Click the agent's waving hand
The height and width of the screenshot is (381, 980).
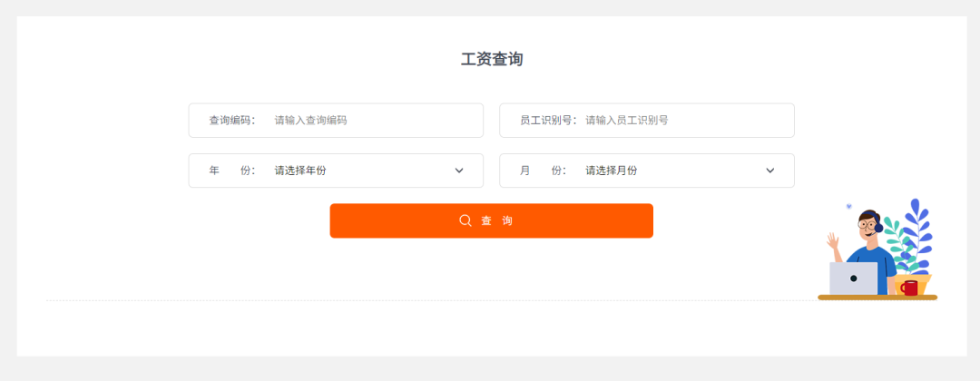click(833, 241)
